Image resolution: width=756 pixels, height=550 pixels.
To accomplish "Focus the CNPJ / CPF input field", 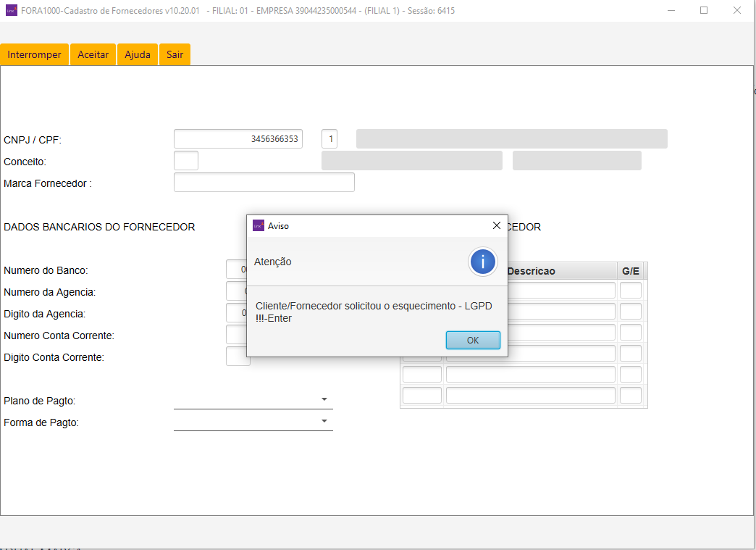I will coord(238,139).
